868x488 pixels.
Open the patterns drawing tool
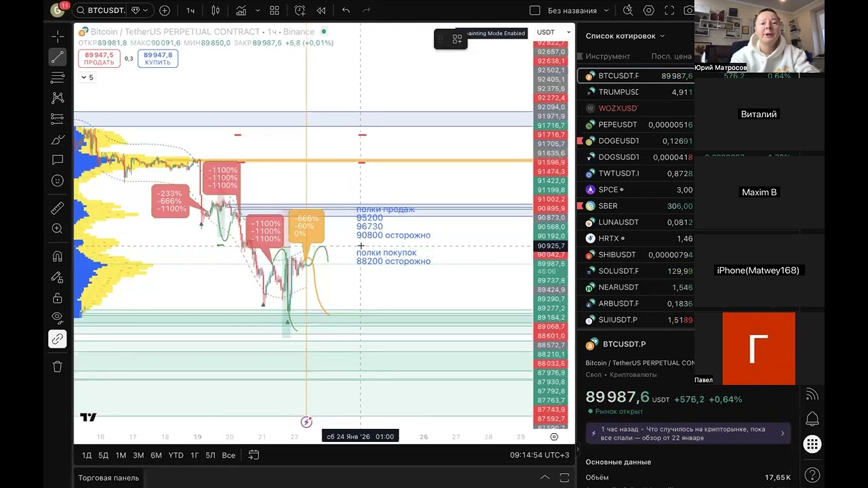pyautogui.click(x=58, y=98)
